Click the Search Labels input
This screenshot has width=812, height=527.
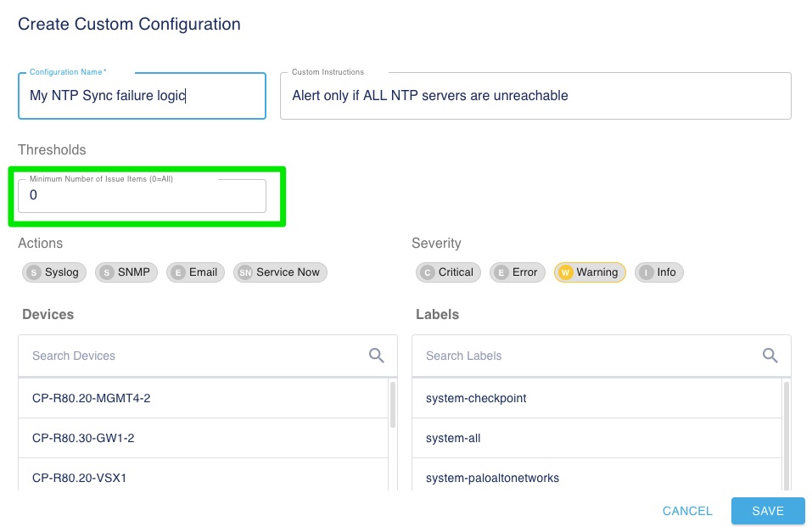pos(590,356)
